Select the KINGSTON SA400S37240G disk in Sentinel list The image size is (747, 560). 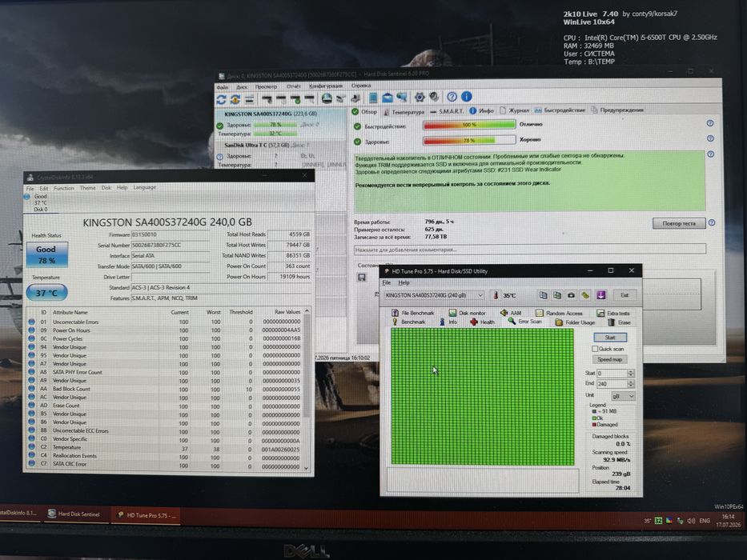tap(281, 124)
